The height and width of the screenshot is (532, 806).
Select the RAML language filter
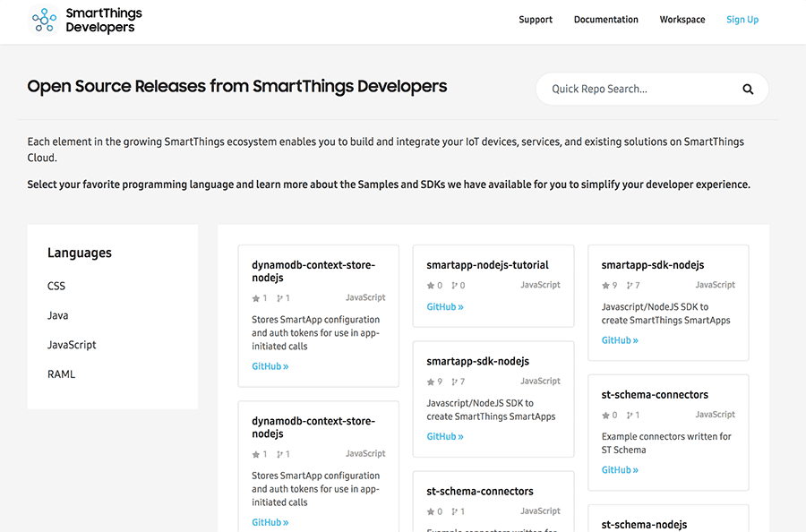pos(62,374)
